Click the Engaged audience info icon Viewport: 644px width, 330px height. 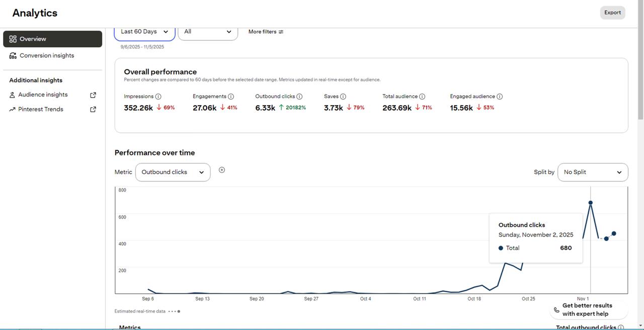[x=500, y=97]
